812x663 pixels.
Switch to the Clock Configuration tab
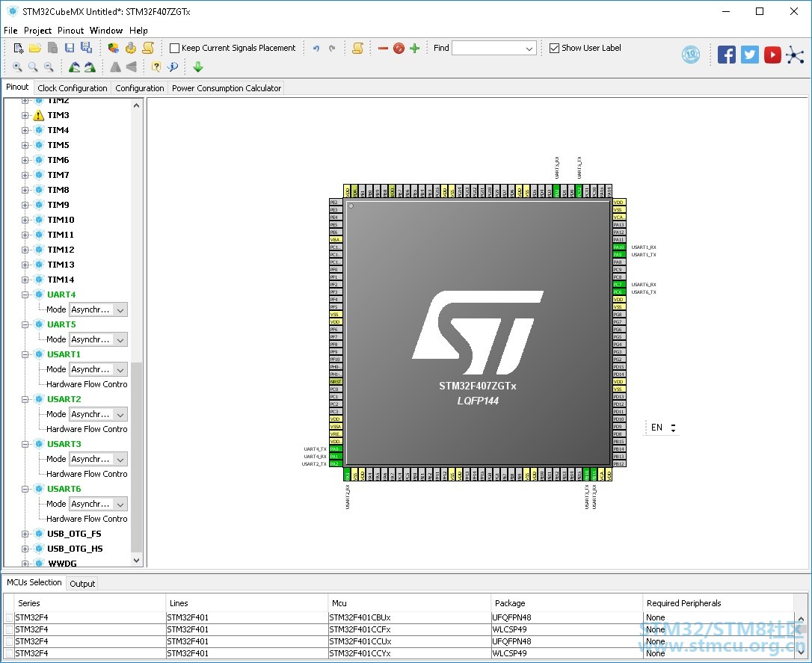pos(73,88)
